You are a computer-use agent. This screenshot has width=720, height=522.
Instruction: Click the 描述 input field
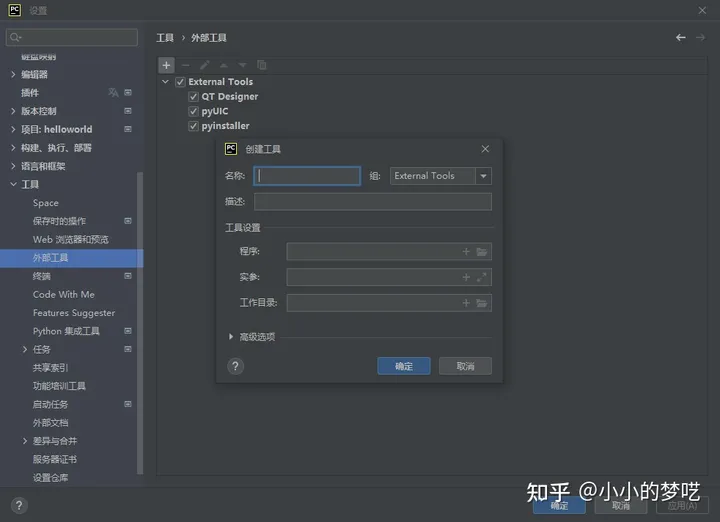[373, 202]
